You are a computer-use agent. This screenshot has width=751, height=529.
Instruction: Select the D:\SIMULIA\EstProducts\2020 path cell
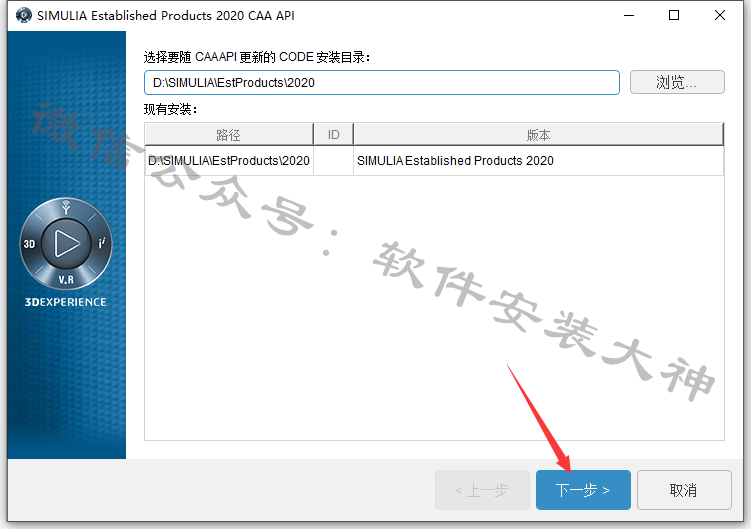click(x=229, y=161)
